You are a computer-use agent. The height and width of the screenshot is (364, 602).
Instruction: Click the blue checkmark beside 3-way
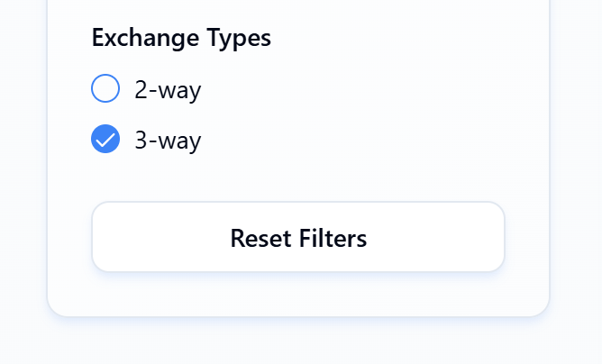point(105,140)
